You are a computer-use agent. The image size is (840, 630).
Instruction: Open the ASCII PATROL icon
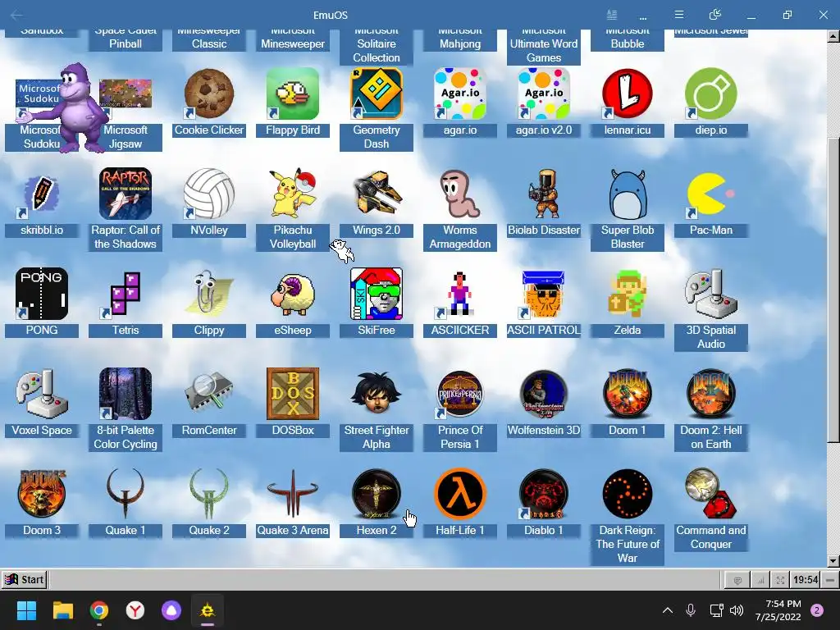(x=543, y=294)
